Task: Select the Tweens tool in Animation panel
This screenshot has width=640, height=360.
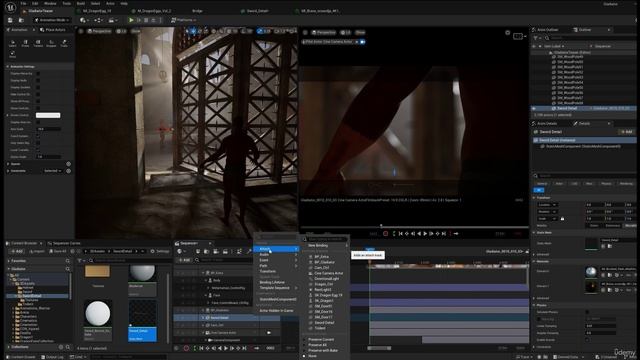Action: [x=38, y=43]
